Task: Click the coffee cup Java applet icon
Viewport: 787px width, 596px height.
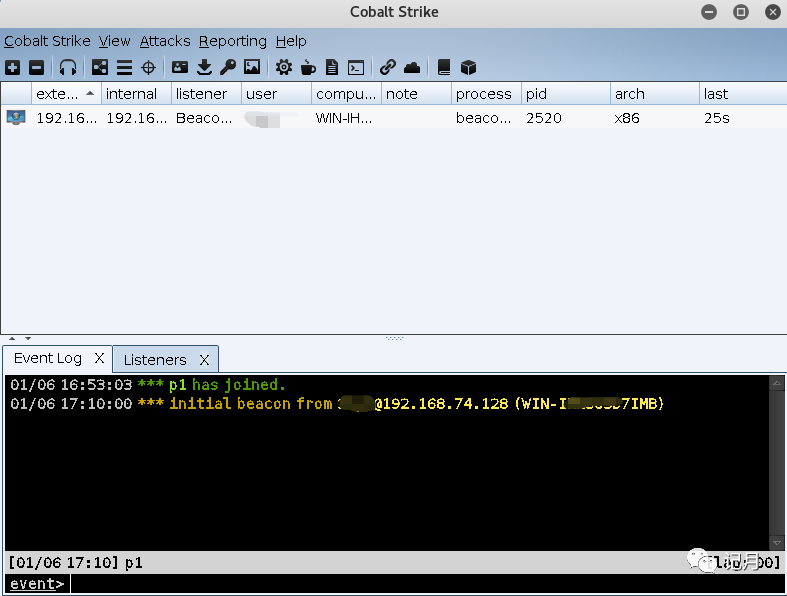Action: [308, 67]
